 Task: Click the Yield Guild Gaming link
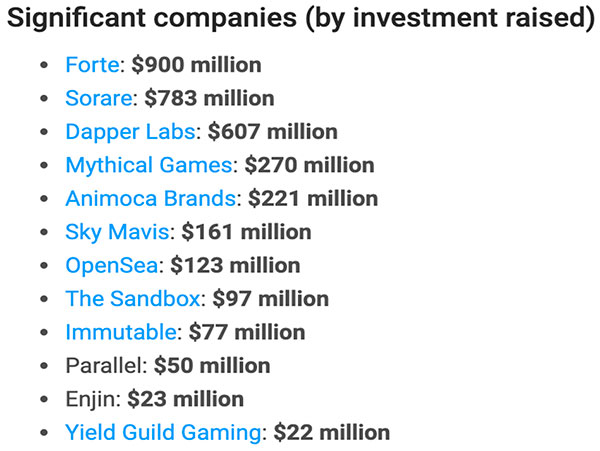pos(163,433)
